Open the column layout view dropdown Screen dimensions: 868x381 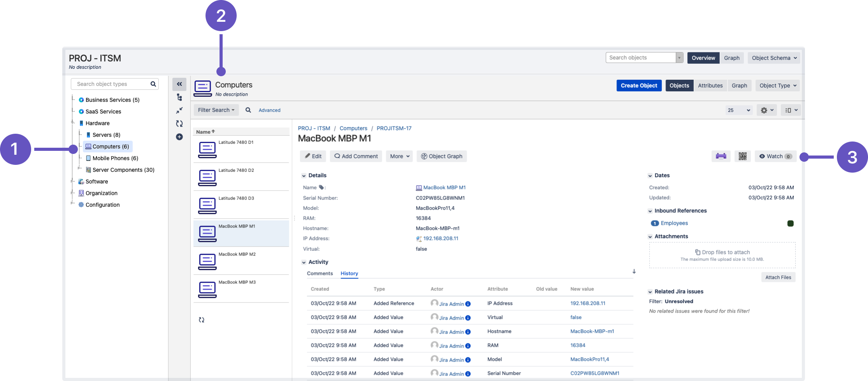(791, 110)
